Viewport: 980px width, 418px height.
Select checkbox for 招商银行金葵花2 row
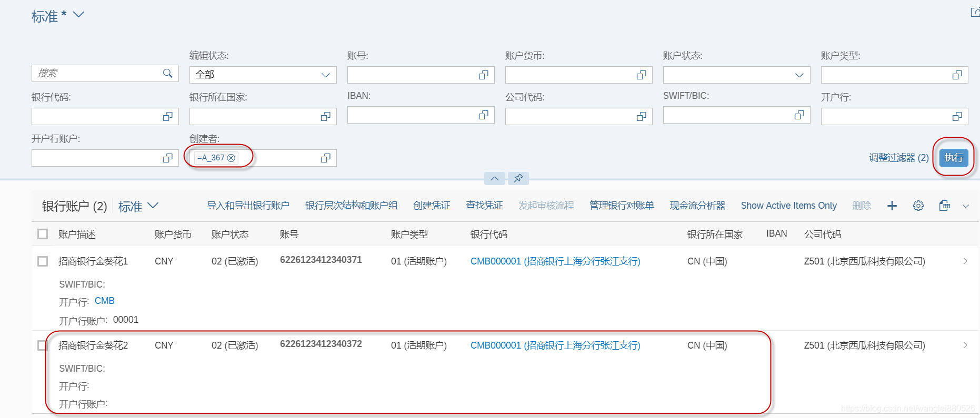(43, 345)
